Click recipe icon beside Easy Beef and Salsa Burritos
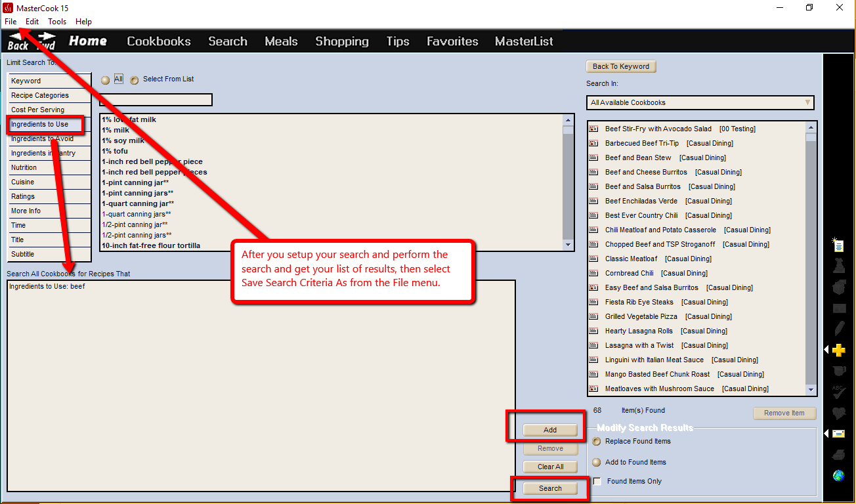This screenshot has height=504, width=856. 593,287
